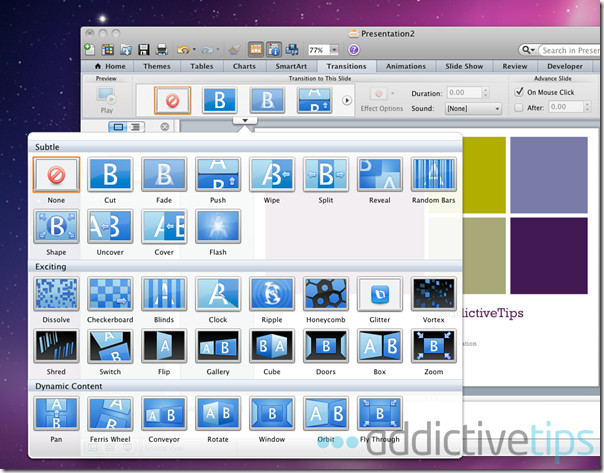This screenshot has width=604, height=473.
Task: Select the Ripple transition
Action: point(272,294)
